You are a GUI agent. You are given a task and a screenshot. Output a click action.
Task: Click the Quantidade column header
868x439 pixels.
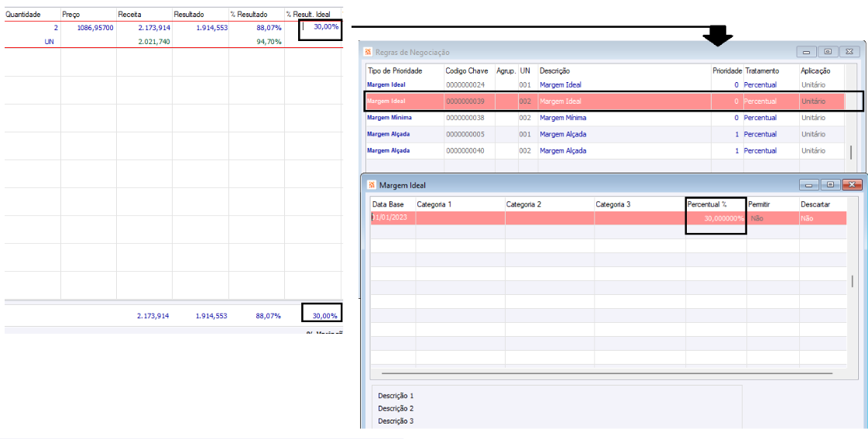coord(22,13)
